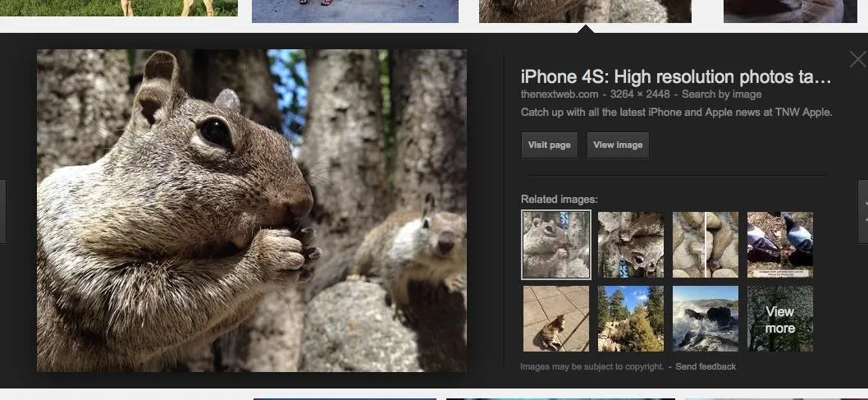Select the pebbles related image thumbnail
Image resolution: width=868 pixels, height=400 pixels.
pos(706,244)
